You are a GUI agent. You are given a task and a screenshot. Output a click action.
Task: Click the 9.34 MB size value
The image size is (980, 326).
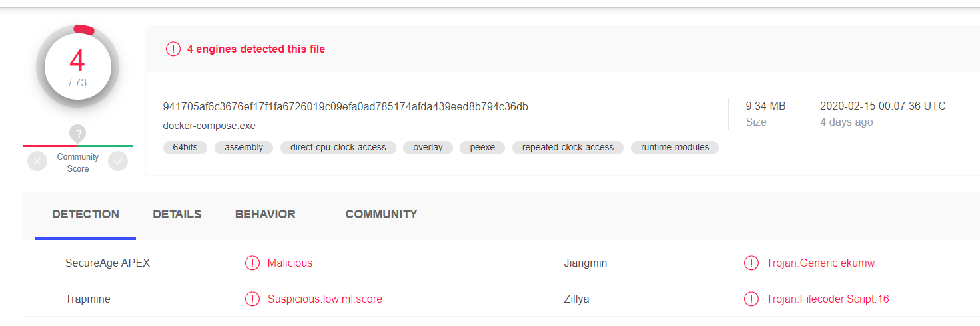tap(765, 106)
